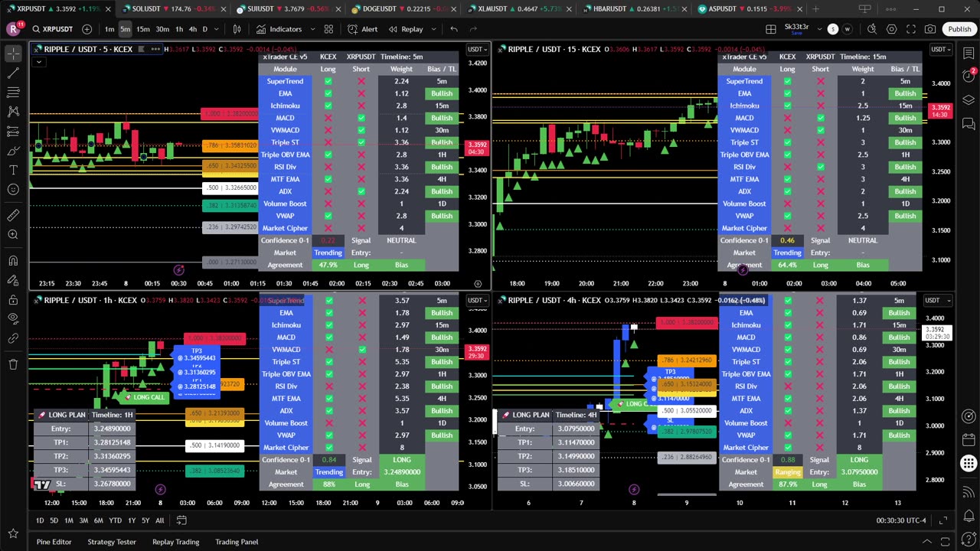The height and width of the screenshot is (551, 980).
Task: Expand the Replay options dropdown arrow
Action: point(433,29)
